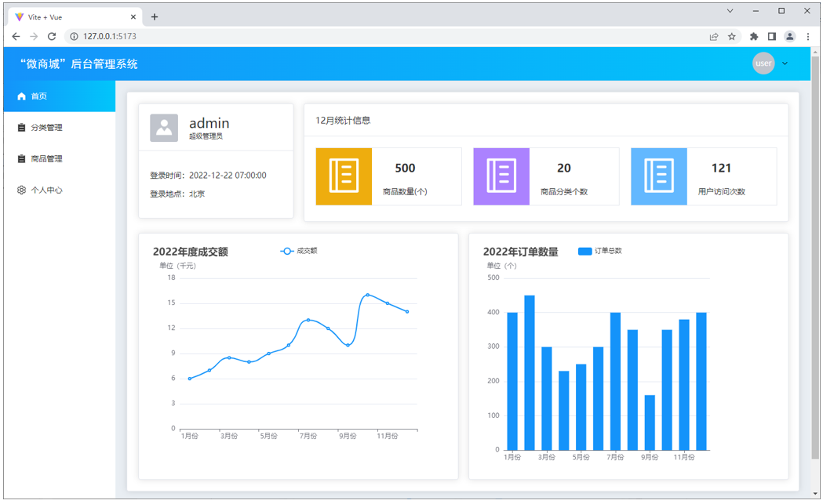Toggle the 成交额 legend series
The height and width of the screenshot is (504, 823).
[x=298, y=251]
